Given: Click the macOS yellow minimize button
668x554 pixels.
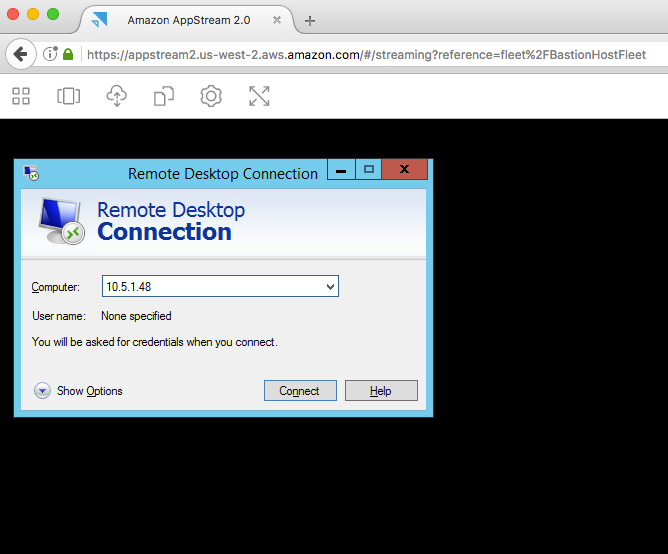Looking at the screenshot, I should pos(33,14).
